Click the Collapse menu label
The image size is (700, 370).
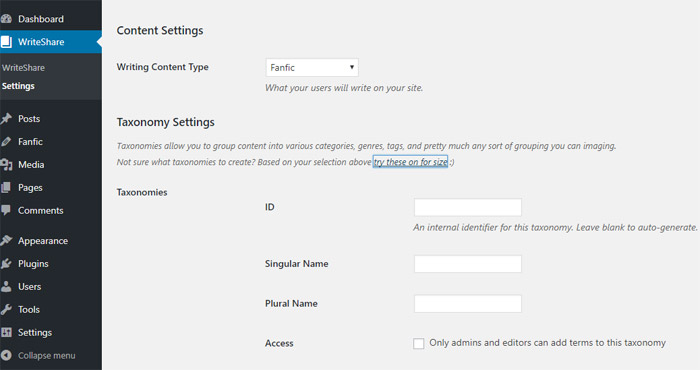pyautogui.click(x=46, y=356)
